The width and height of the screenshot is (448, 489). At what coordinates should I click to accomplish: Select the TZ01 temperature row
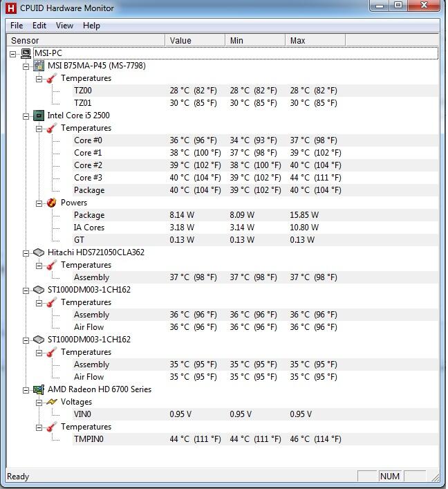[x=255, y=103]
